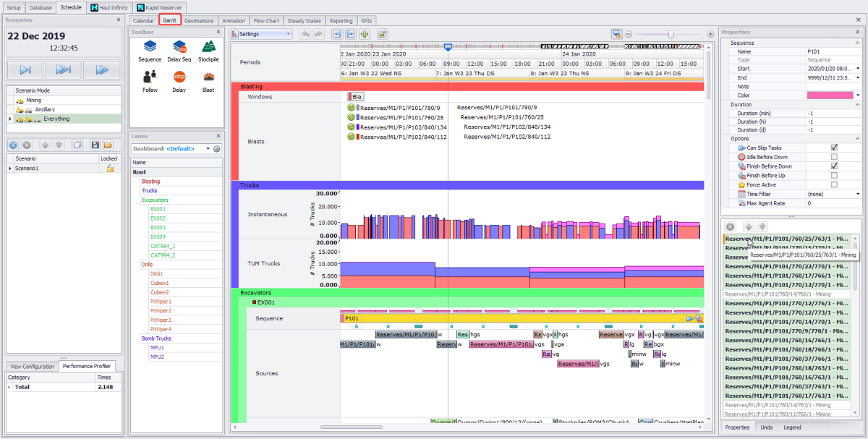Screen dimensions: 868x439
Task: Click the add scenario plus icon
Action: click(x=12, y=145)
